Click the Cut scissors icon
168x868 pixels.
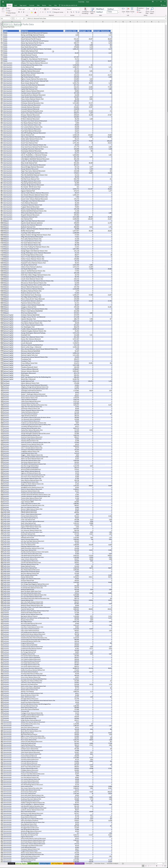[6, 8]
